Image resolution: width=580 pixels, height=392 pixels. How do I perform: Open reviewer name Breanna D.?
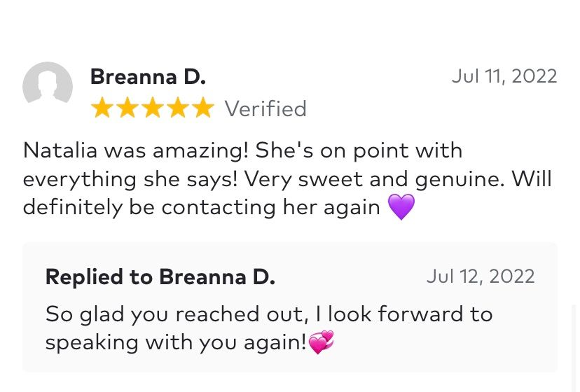148,77
